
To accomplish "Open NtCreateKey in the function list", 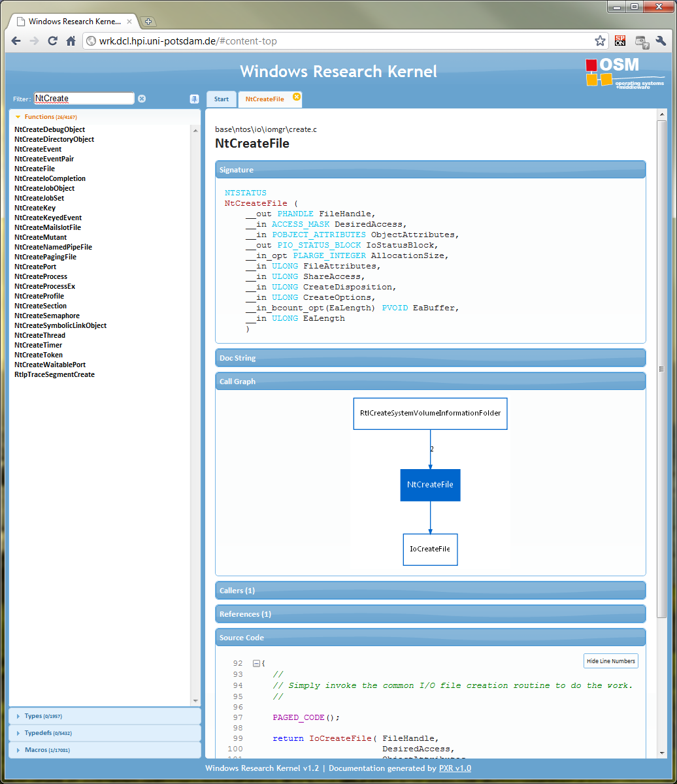I will (x=35, y=208).
